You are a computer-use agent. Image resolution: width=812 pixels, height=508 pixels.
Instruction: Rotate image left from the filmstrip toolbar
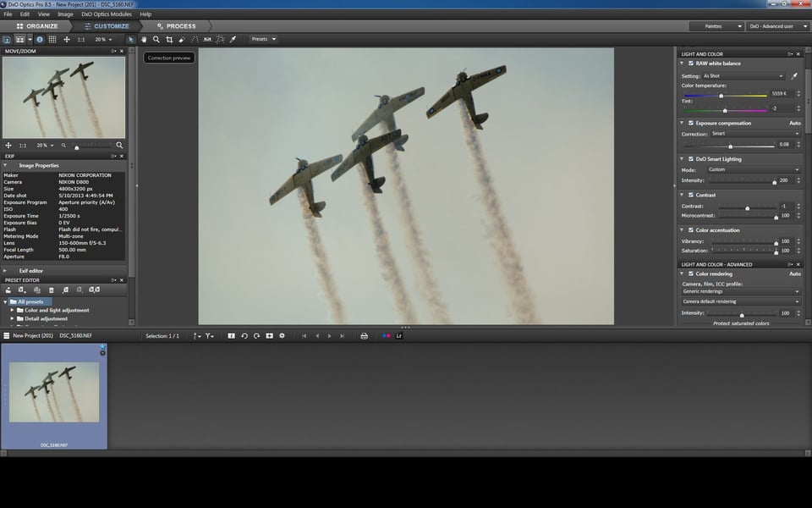click(244, 336)
